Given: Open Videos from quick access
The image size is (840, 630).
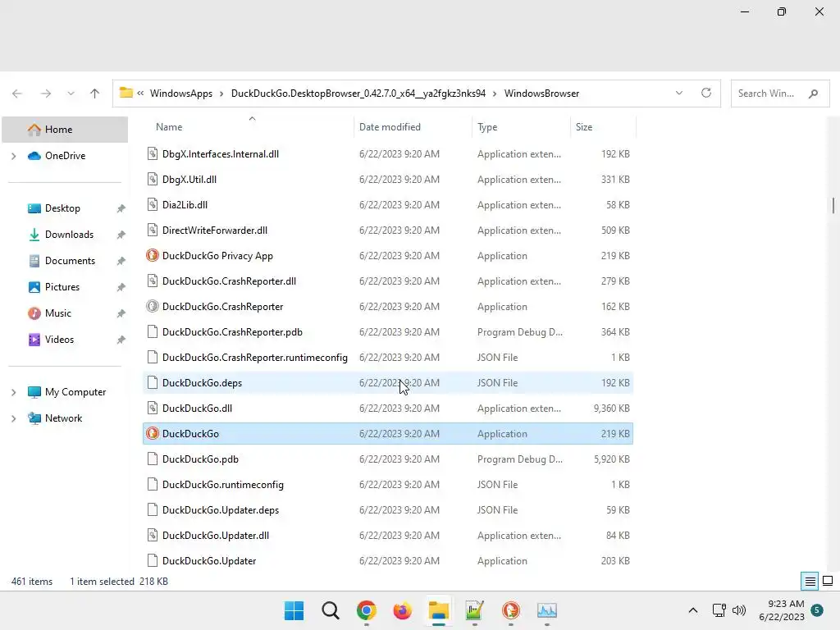Looking at the screenshot, I should (59, 339).
